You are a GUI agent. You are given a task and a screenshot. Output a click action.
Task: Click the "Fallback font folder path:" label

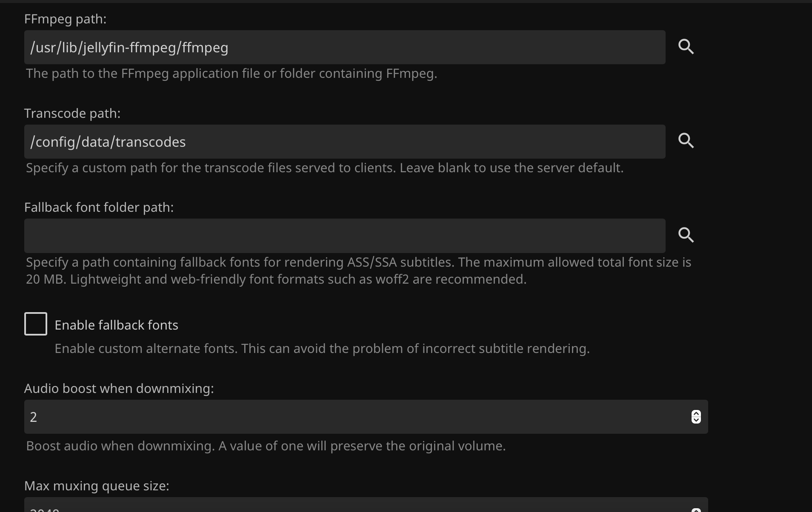pyautogui.click(x=99, y=208)
